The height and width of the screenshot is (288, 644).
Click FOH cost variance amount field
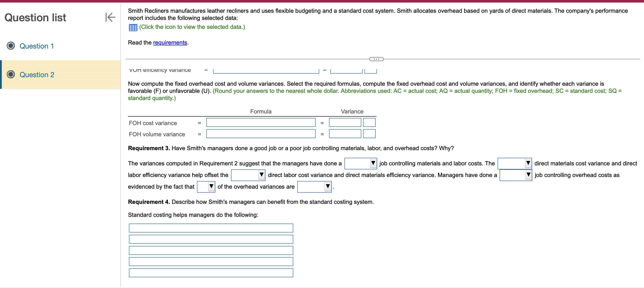pyautogui.click(x=345, y=123)
